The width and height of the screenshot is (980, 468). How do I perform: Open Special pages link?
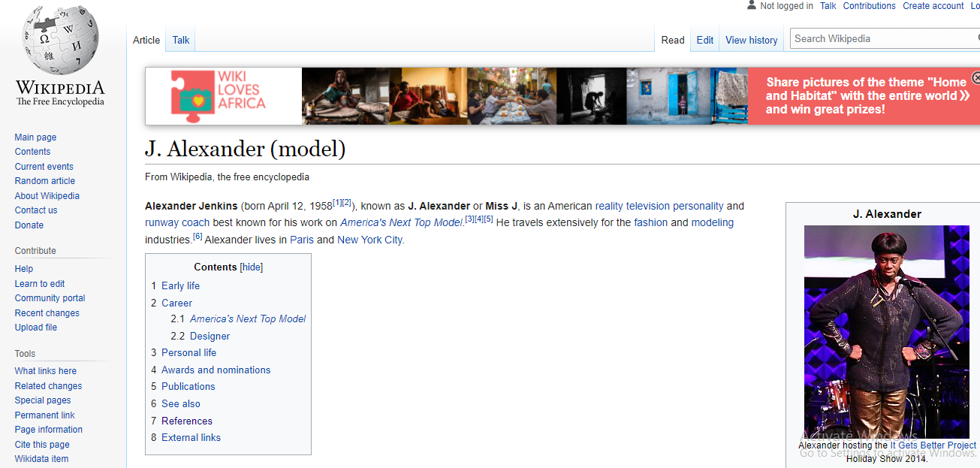(43, 400)
